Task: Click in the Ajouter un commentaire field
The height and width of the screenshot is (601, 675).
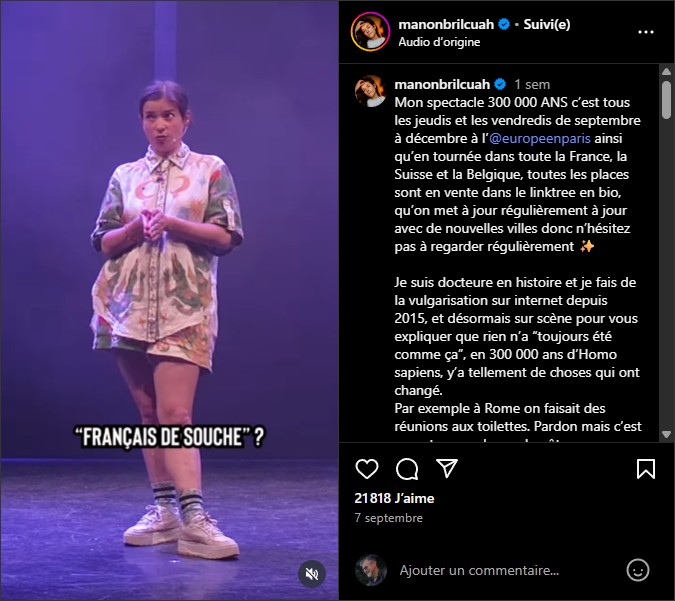Action: click(x=506, y=570)
